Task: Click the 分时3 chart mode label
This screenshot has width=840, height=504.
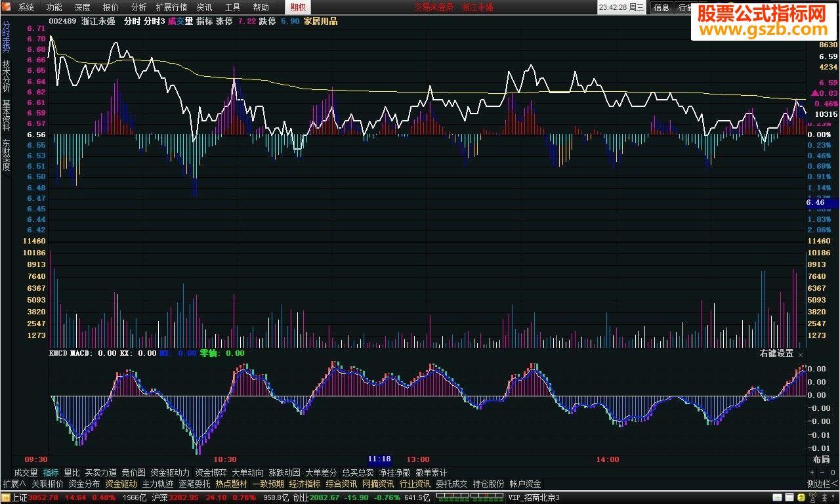Action: pos(154,21)
